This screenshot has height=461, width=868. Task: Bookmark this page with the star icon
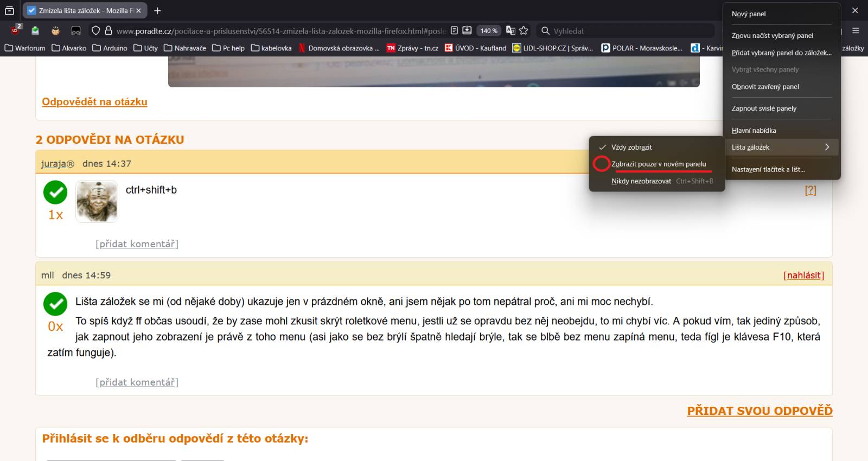coord(524,31)
